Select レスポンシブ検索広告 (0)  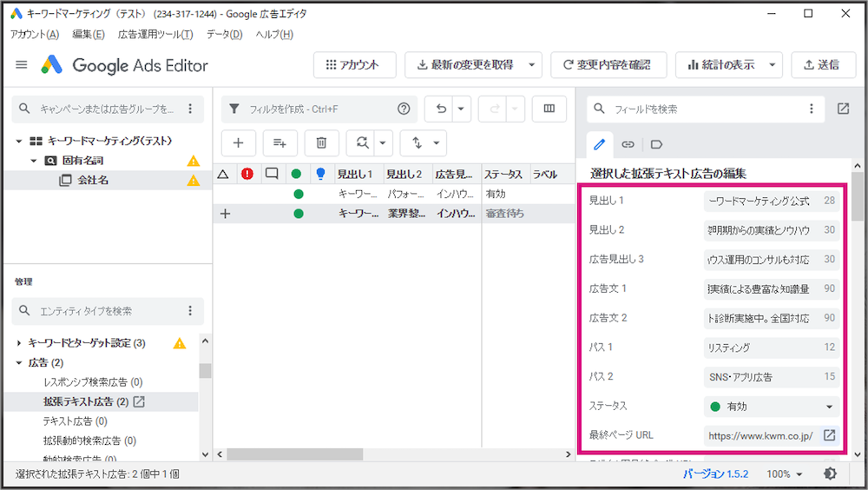tap(93, 382)
